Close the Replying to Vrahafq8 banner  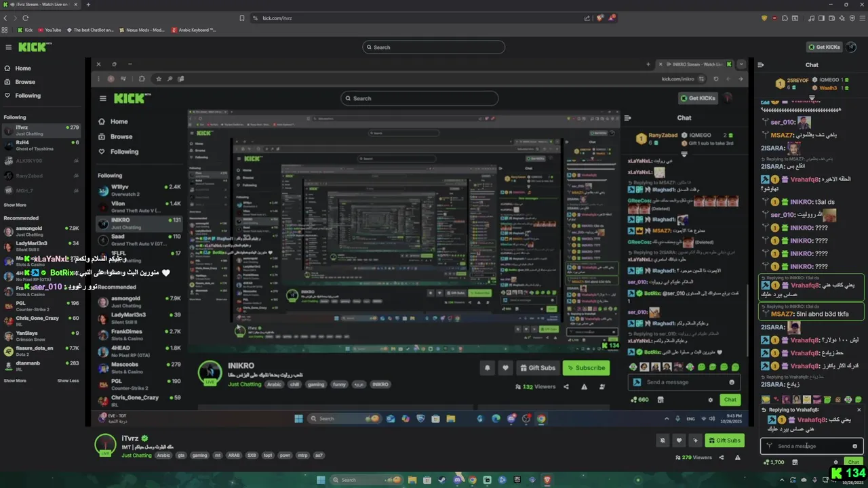coord(859,410)
